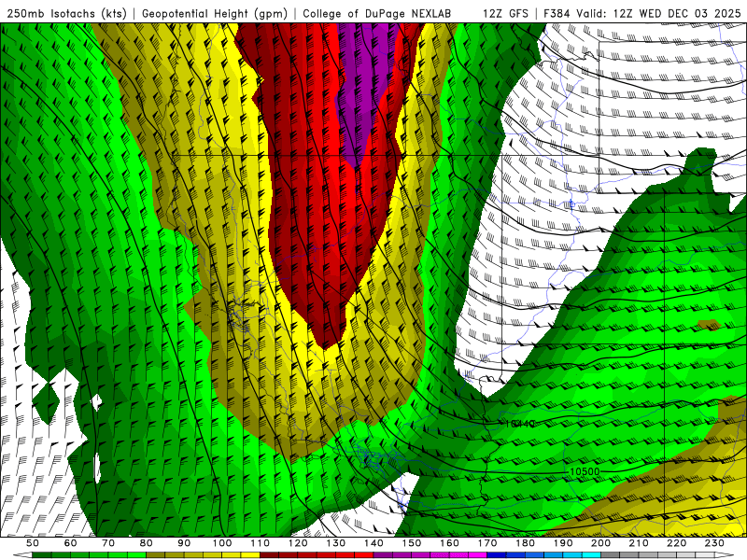Click the 70 value on the color scale

[108, 543]
